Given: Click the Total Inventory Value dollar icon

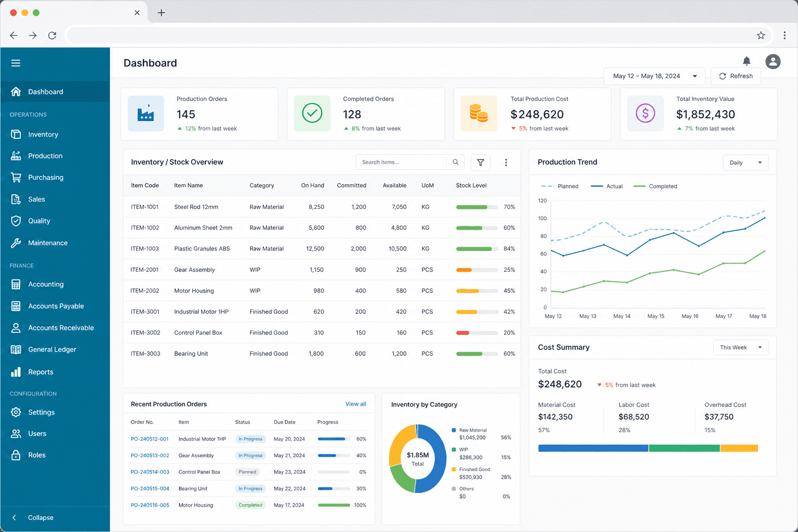Looking at the screenshot, I should [x=645, y=113].
